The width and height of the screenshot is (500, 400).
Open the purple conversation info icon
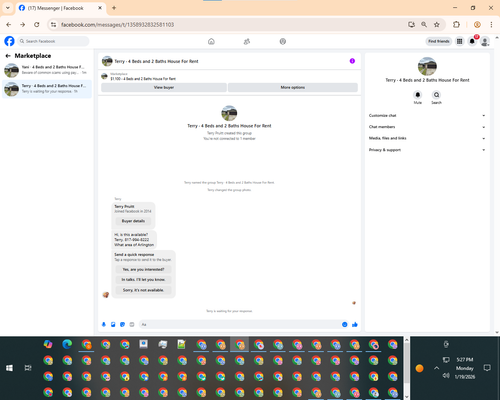352,61
